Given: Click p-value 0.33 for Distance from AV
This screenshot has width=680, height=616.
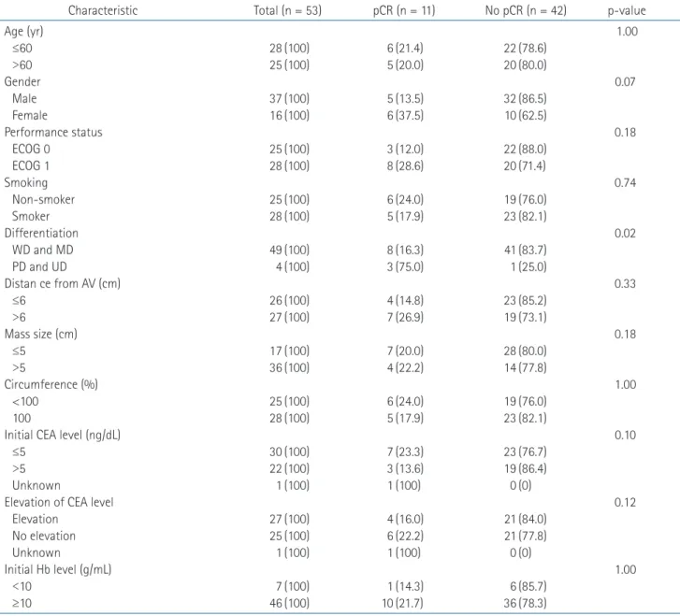Looking at the screenshot, I should point(625,283).
